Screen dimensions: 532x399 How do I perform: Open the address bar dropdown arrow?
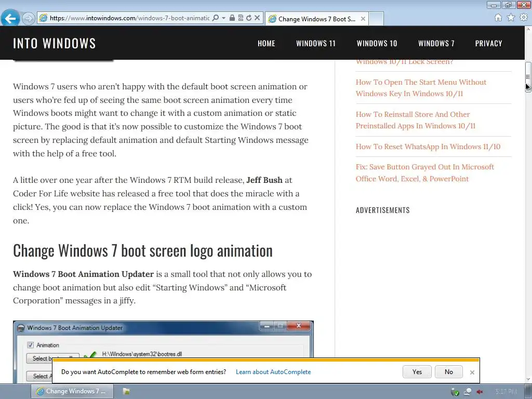(223, 18)
